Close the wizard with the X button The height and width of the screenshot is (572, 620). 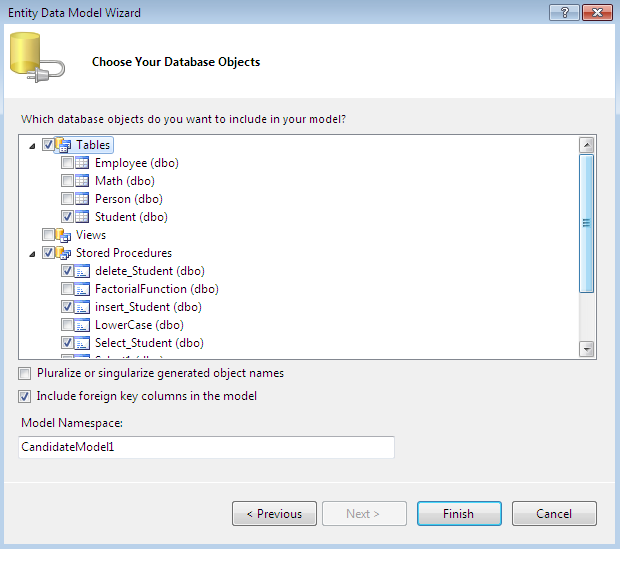tap(597, 13)
